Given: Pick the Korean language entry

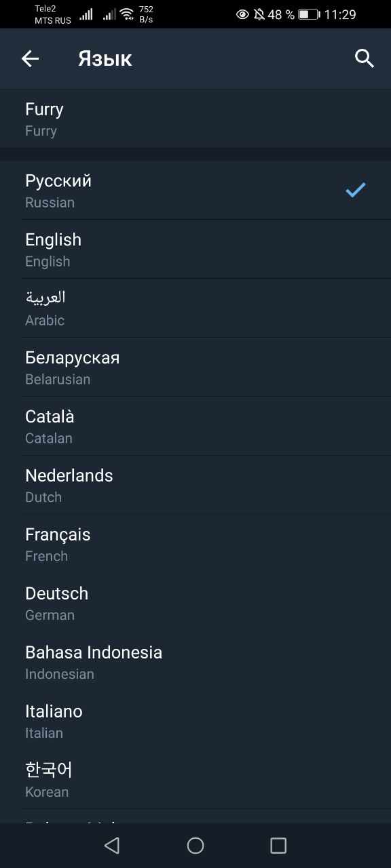Looking at the screenshot, I should [x=195, y=780].
